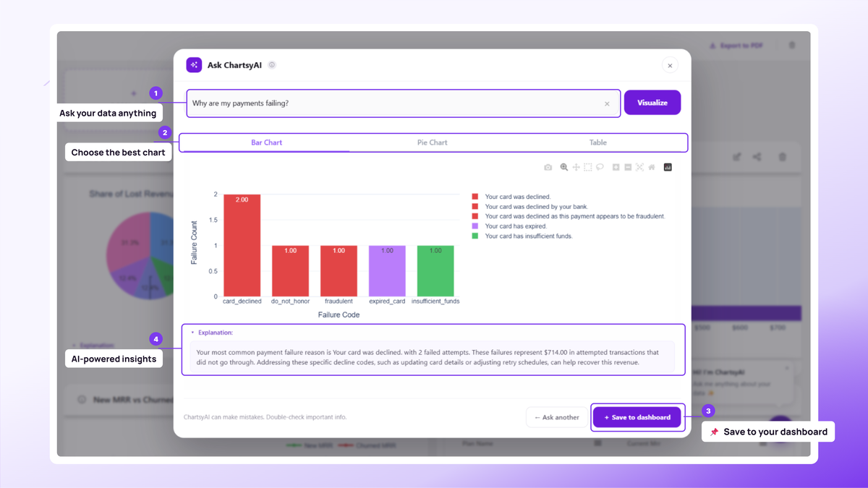This screenshot has height=488, width=868.
Task: Click the delete icon in background dashboard card
Action: click(x=783, y=157)
